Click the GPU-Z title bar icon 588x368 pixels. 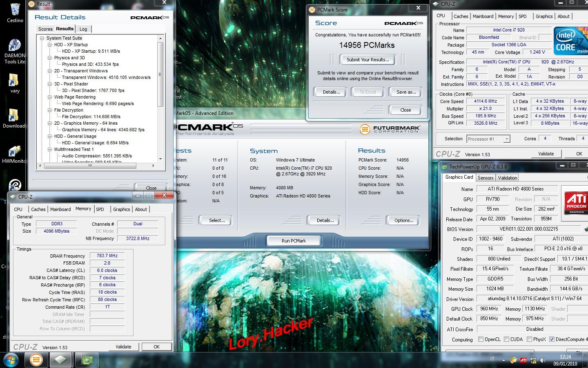tap(444, 167)
